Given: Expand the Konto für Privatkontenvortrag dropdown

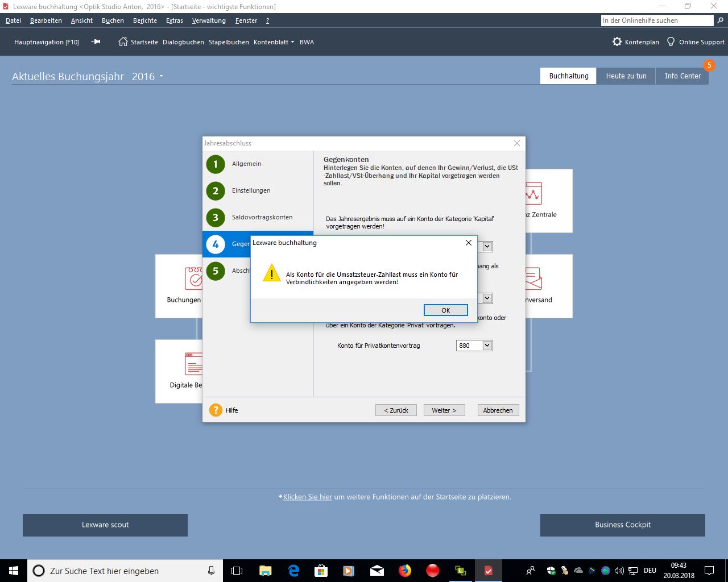Looking at the screenshot, I should click(x=487, y=346).
